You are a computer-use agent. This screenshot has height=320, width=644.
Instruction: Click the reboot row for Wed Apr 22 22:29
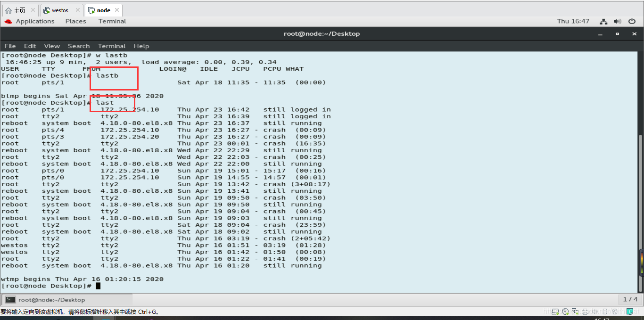click(x=161, y=150)
